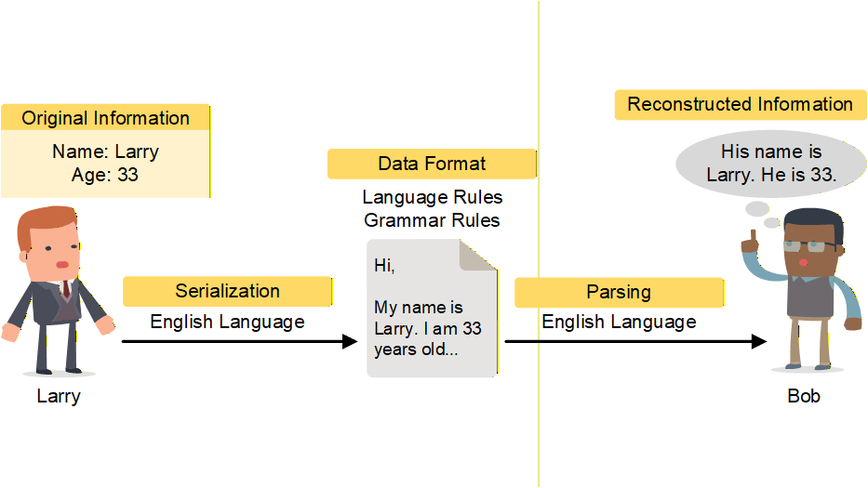Click the Grammar Rules text
This screenshot has width=868, height=488.
coord(432,220)
